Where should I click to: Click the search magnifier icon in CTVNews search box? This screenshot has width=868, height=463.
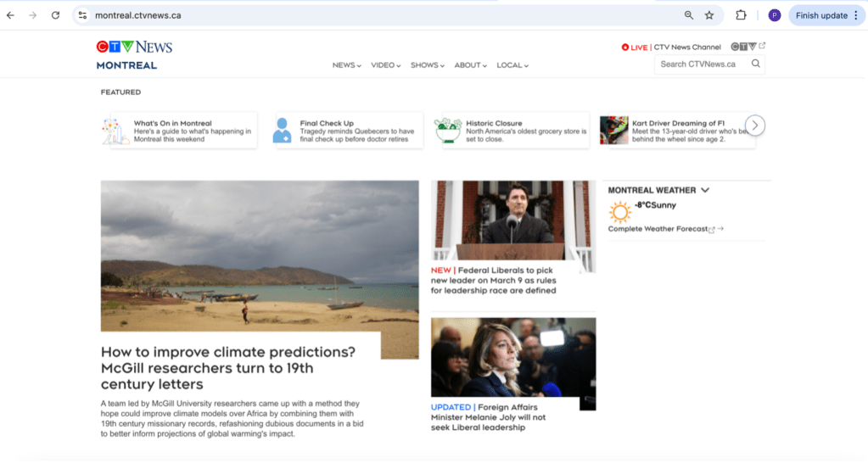[755, 64]
